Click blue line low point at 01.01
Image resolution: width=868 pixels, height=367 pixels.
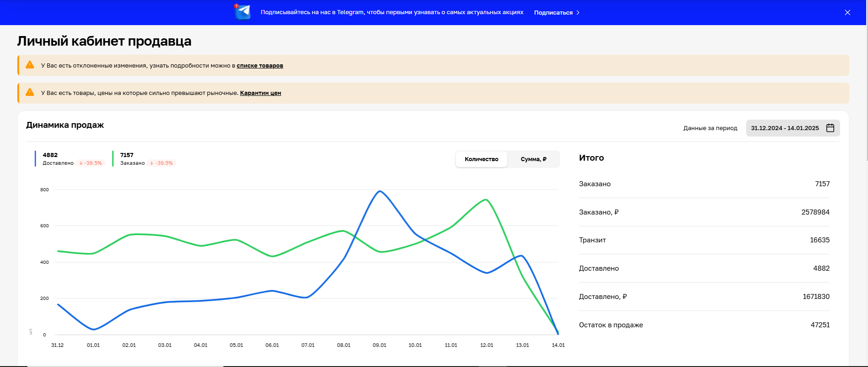(94, 329)
